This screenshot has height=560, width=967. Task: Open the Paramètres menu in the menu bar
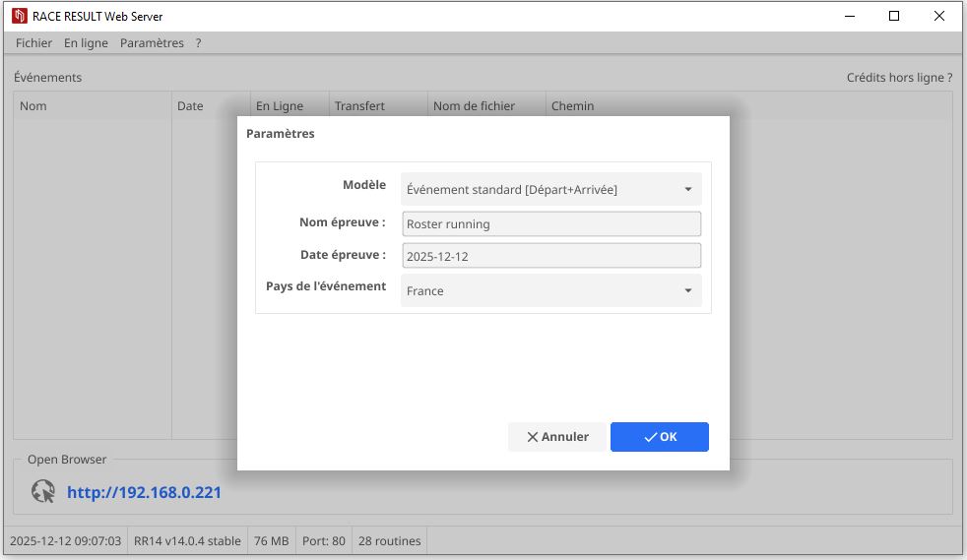[x=152, y=43]
